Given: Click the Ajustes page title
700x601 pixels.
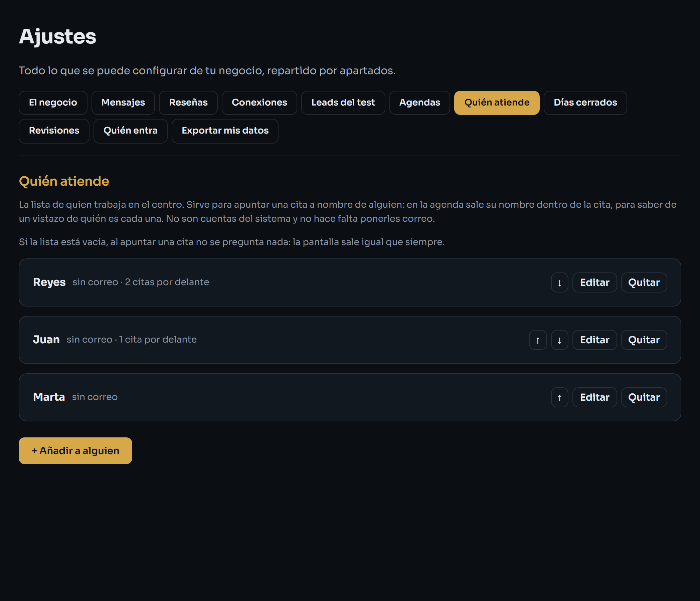Looking at the screenshot, I should (58, 36).
